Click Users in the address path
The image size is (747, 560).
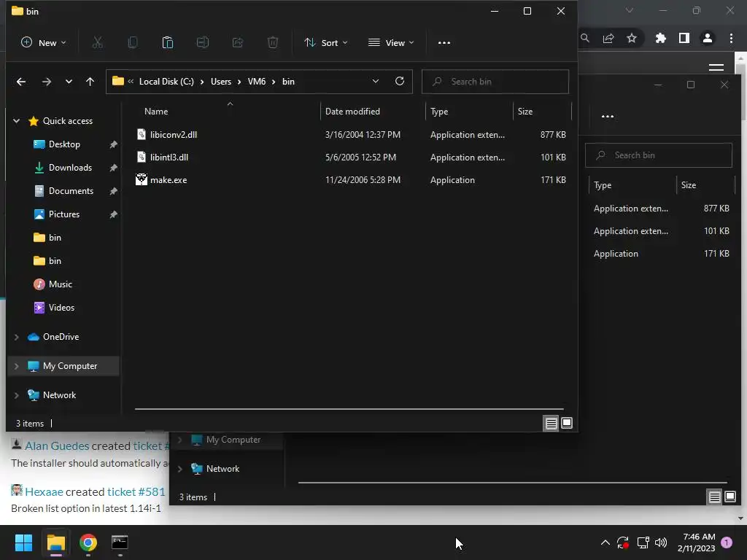point(221,82)
